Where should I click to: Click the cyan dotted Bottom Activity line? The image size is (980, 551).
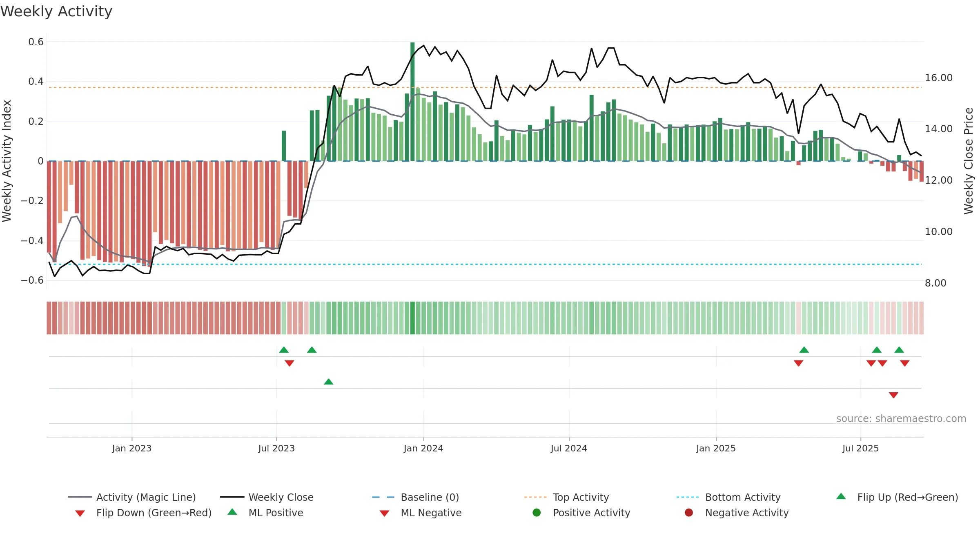click(x=485, y=264)
